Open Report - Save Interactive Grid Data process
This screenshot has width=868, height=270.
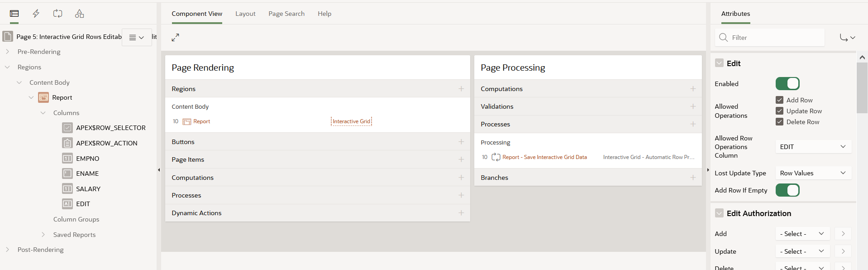544,157
